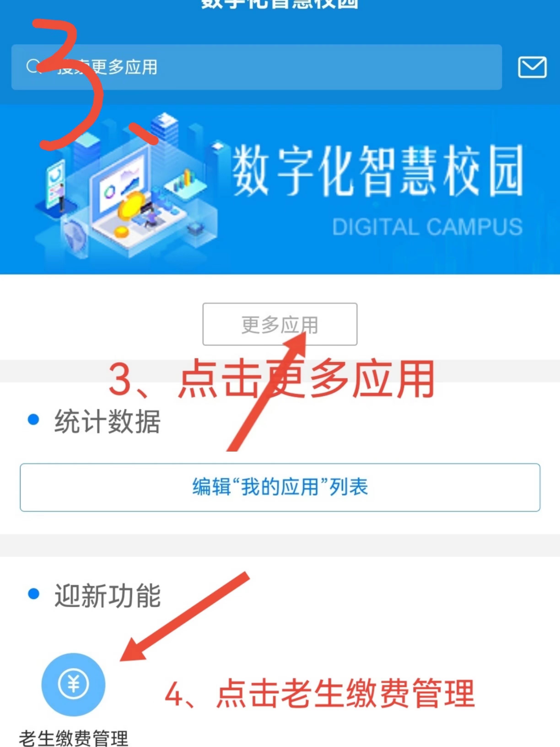
Task: Click the blue bullet beside 迎新功能
Action: coord(33,593)
